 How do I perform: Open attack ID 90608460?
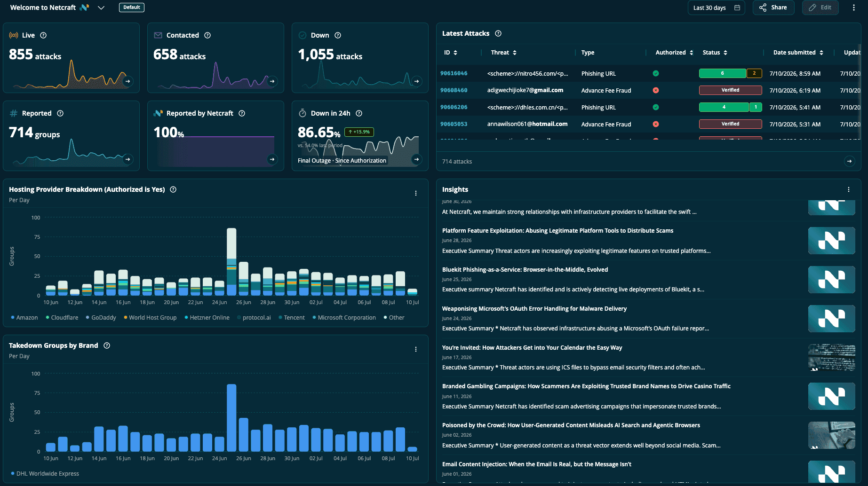(454, 90)
